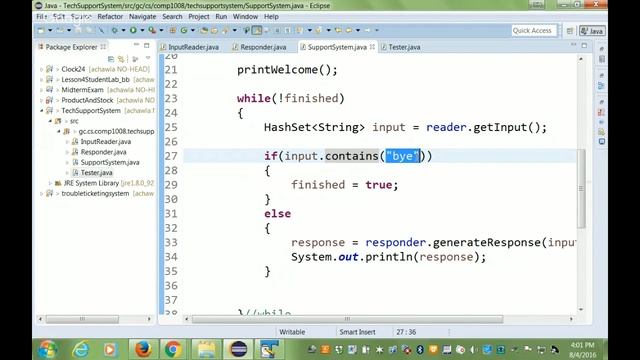The height and width of the screenshot is (360, 640).
Task: Collapse the src folder
Action: coord(50,121)
